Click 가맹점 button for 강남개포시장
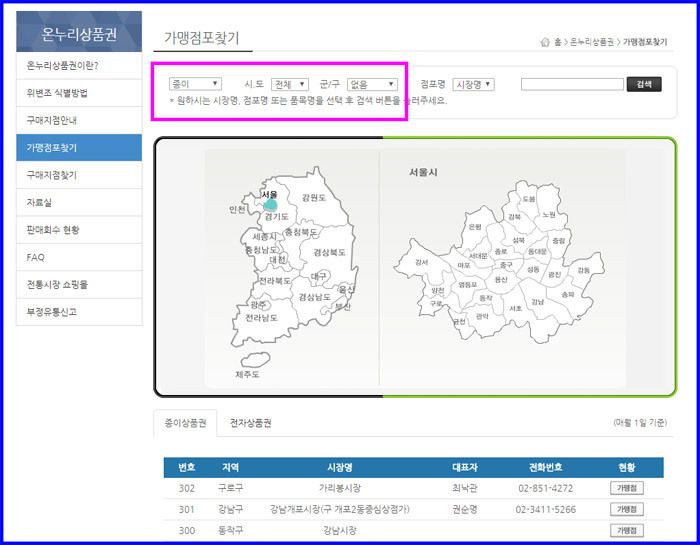Viewport: 700px width, 545px height. pyautogui.click(x=627, y=509)
